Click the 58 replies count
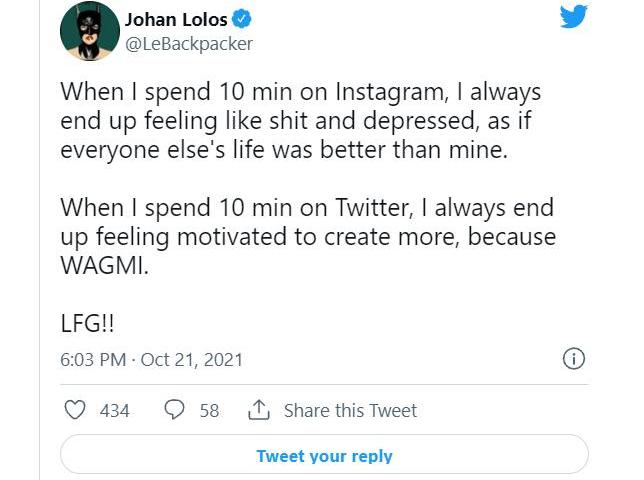This screenshot has height=480, width=644. 209,410
